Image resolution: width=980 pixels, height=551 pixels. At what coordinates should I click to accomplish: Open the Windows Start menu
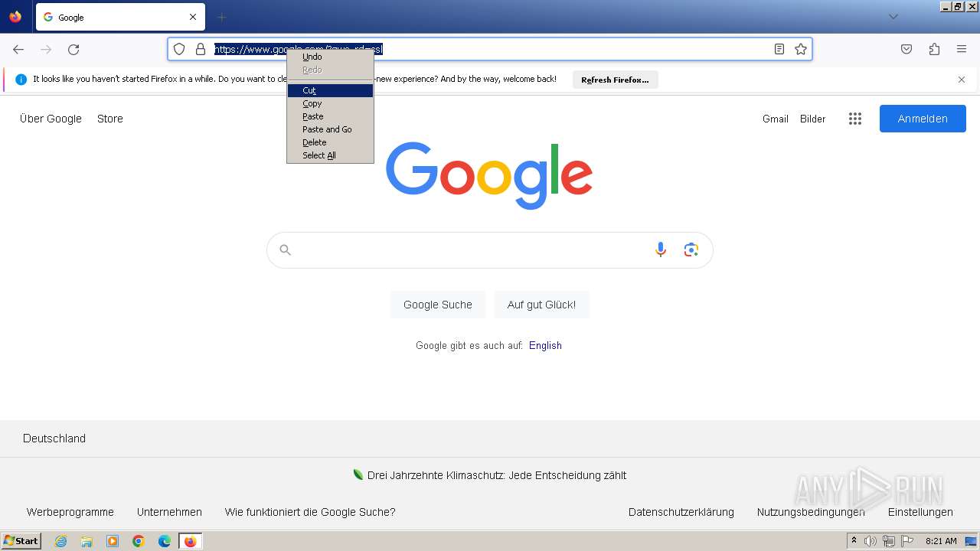tap(21, 541)
